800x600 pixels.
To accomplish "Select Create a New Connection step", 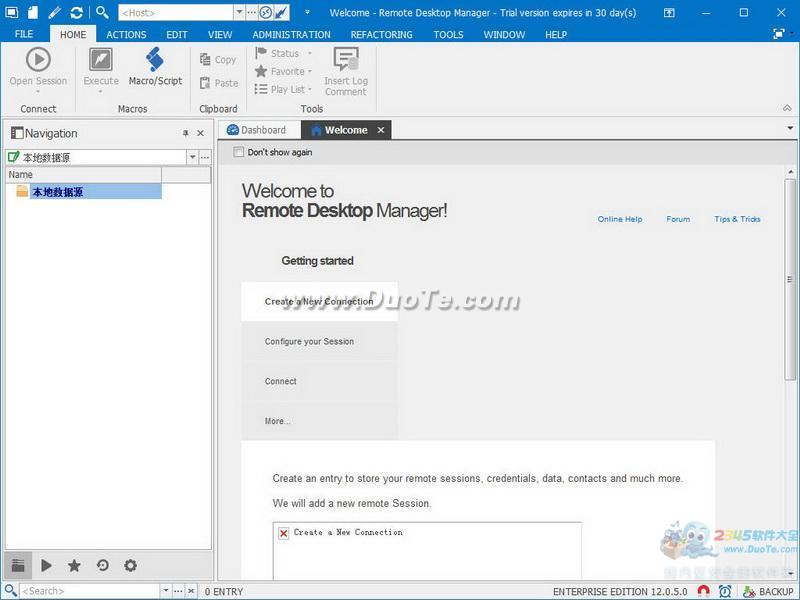I will pos(319,302).
